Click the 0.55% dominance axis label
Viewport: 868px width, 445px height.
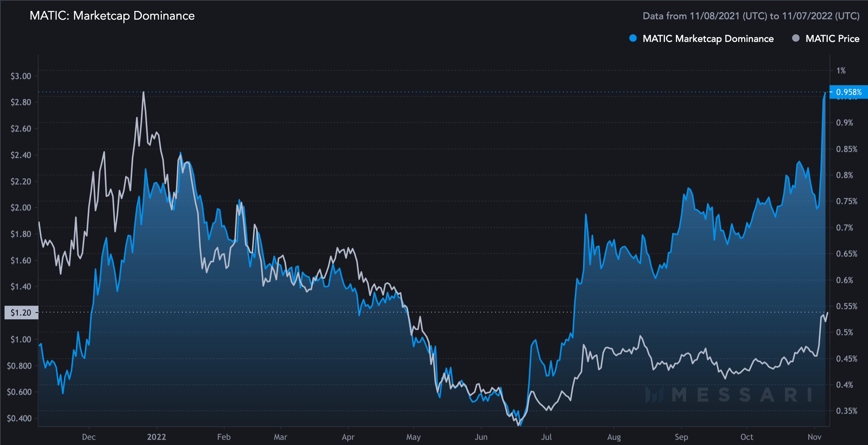[847, 306]
